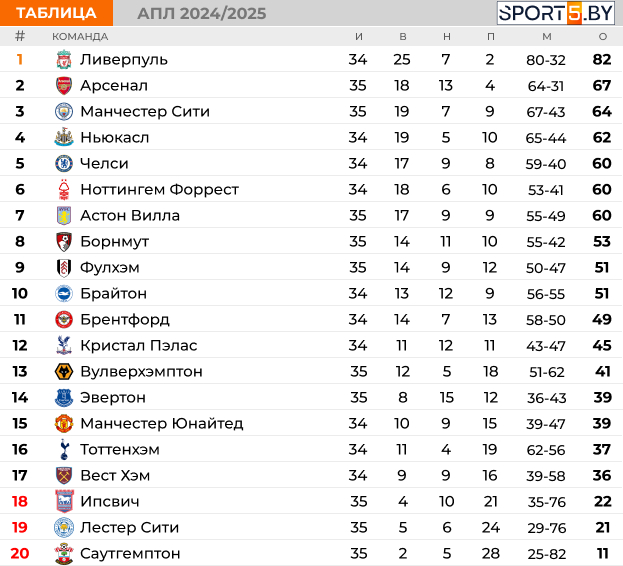Click the Liverpool club crest icon
623x566 pixels.
64,60
